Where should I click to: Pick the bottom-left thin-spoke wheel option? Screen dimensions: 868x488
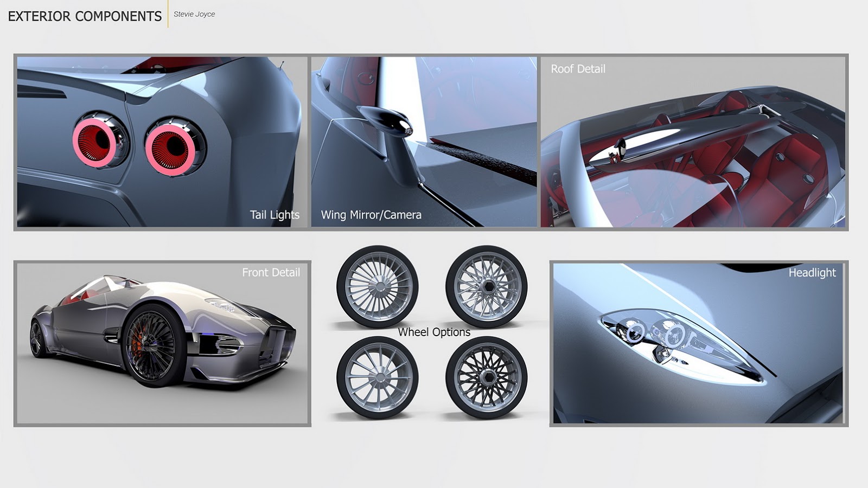377,377
